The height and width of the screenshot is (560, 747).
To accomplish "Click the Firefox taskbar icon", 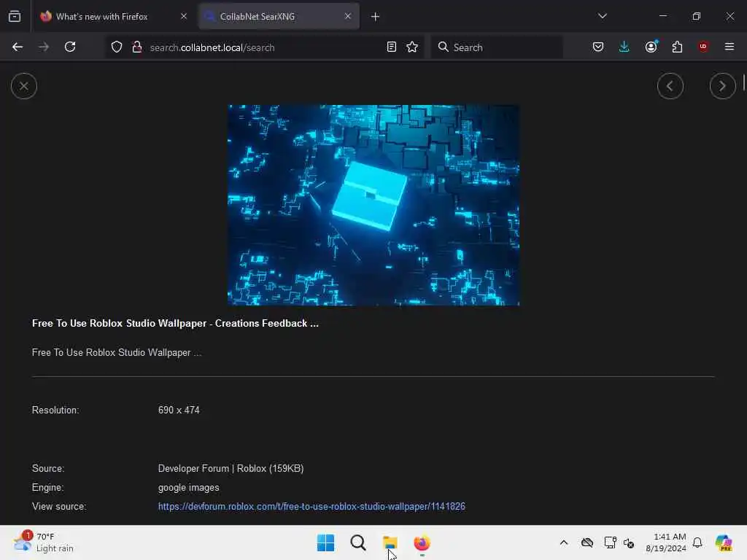I will pyautogui.click(x=422, y=542).
